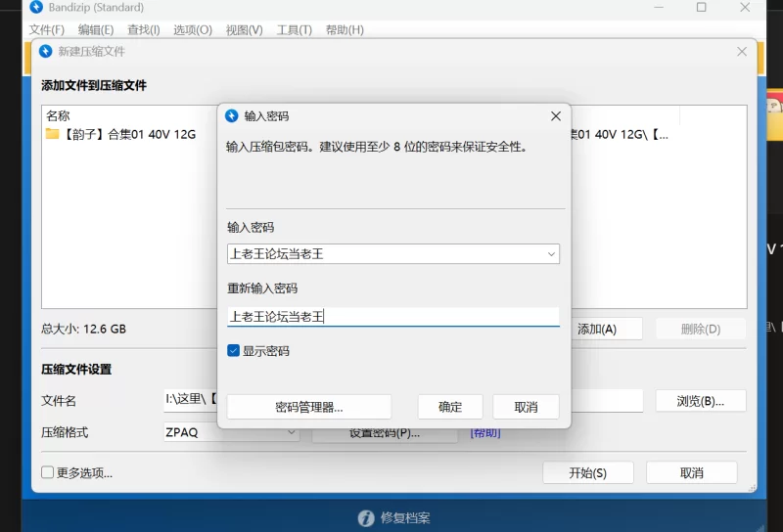Image resolution: width=783 pixels, height=532 pixels.
Task: Click 取消 in the 新建压缩文件 dialog
Action: [692, 472]
